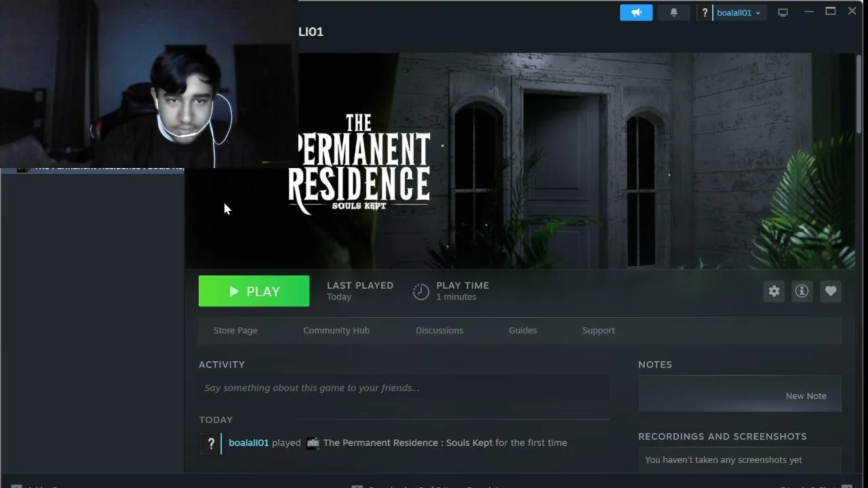Click the question mark avatar in title bar
This screenshot has height=488, width=868.
[x=705, y=12]
